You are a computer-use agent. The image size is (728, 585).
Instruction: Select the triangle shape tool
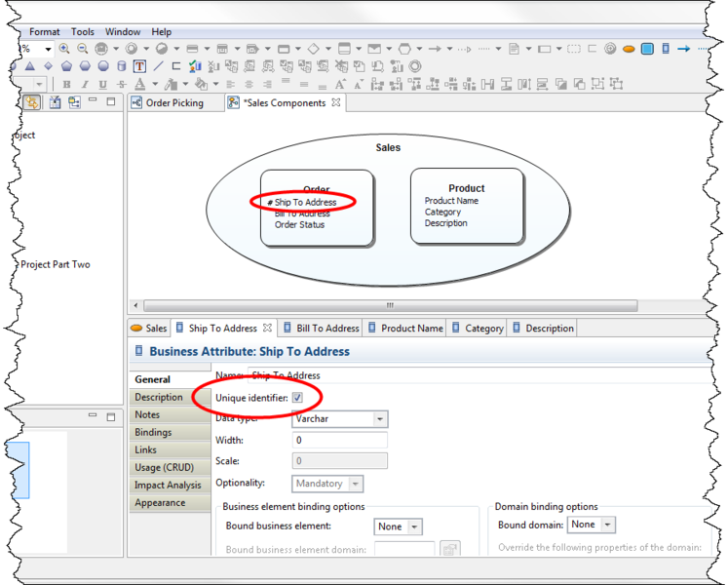pos(29,66)
